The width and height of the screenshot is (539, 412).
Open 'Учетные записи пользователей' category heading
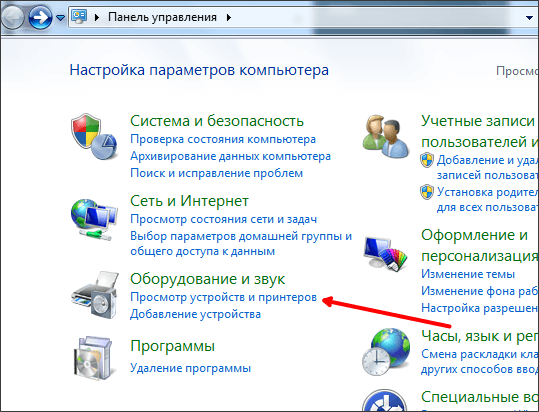[x=480, y=131]
